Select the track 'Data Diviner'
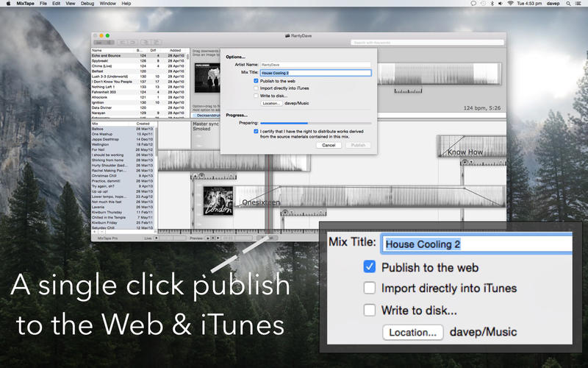This screenshot has width=588, height=368. point(138,107)
